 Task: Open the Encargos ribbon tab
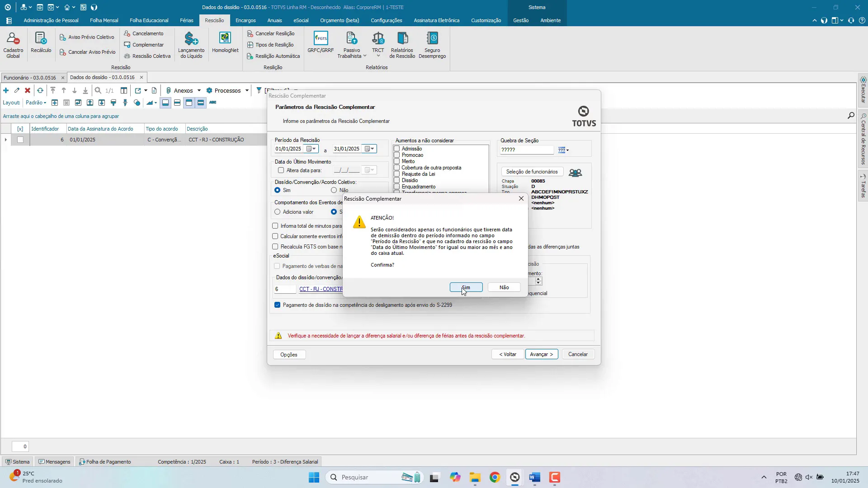(x=245, y=20)
